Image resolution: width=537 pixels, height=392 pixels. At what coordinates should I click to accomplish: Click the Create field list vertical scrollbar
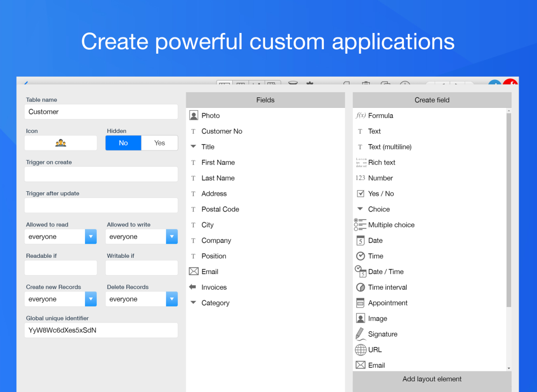[509, 210]
